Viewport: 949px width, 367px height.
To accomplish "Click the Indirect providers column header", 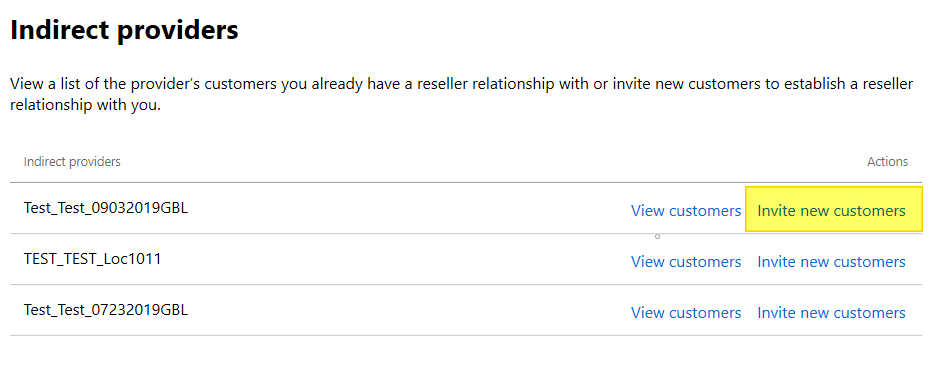I will click(72, 162).
